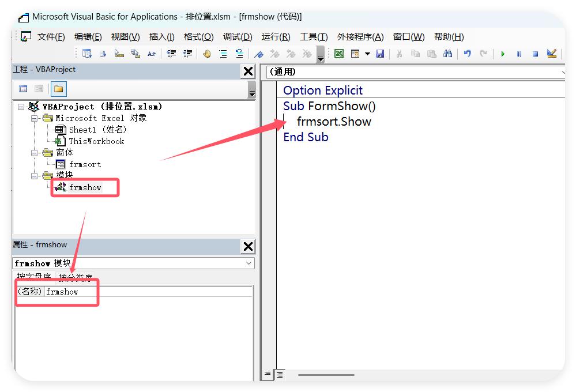Collapse the VBAProject (排位置.xlsm) root node

(21, 107)
